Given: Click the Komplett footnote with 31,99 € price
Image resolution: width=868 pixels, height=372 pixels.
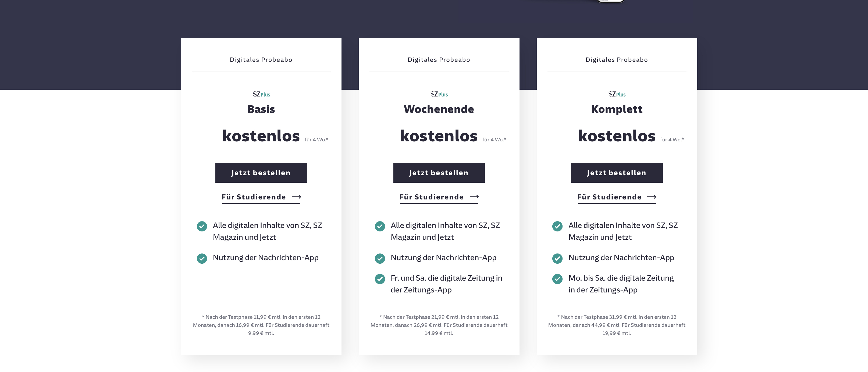Looking at the screenshot, I should [x=617, y=325].
